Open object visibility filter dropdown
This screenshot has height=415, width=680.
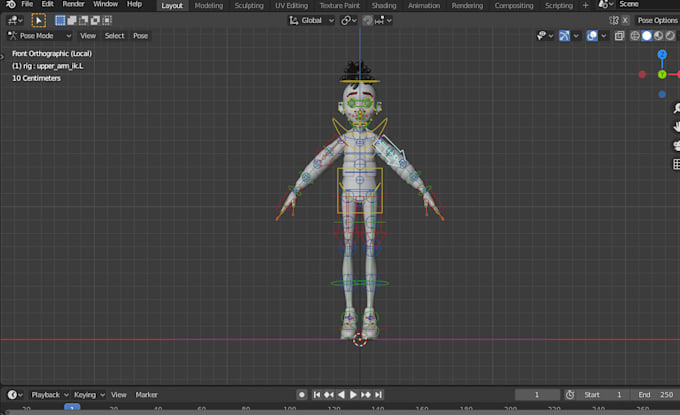click(545, 36)
